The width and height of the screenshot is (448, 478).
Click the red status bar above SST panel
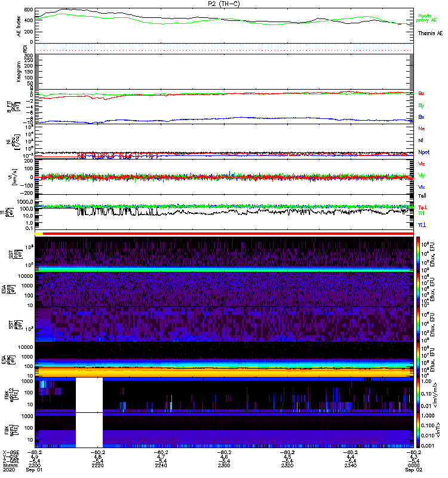click(228, 234)
